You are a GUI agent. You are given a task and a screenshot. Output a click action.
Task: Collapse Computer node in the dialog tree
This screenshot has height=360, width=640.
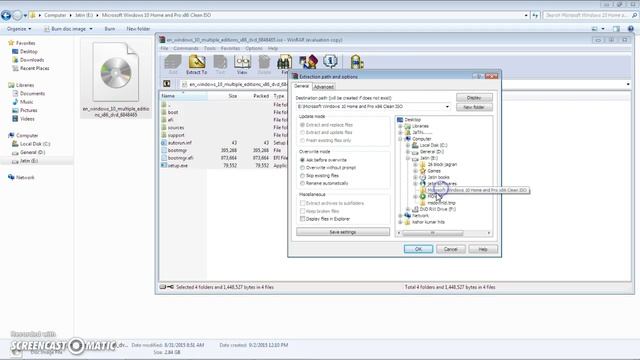coord(400,139)
